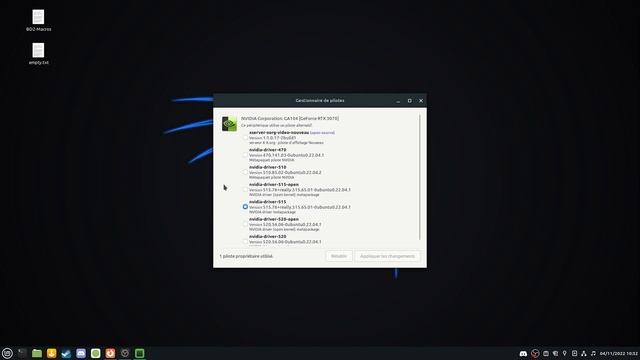This screenshot has width=640, height=360.
Task: Click the (open-source) label next to nouveau
Action: (x=322, y=133)
